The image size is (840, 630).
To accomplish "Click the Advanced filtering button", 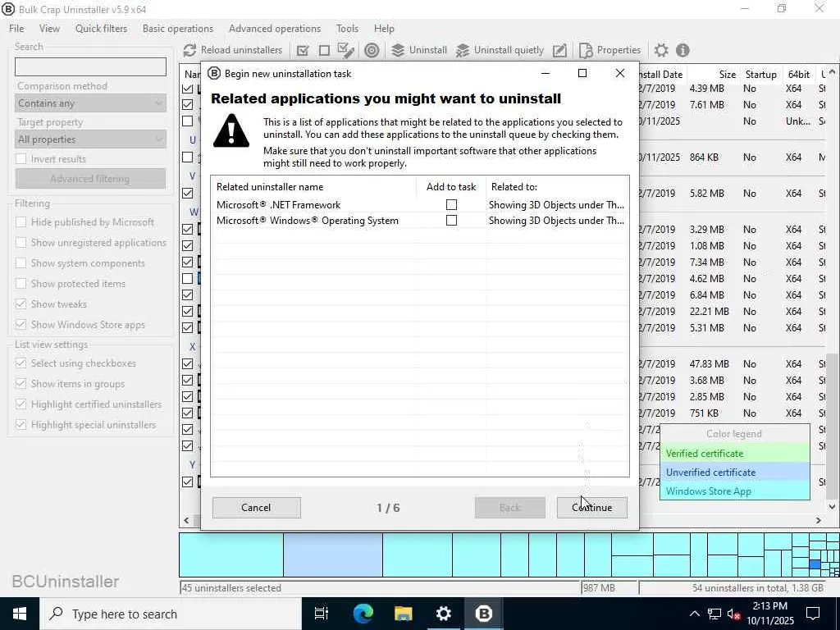I will pos(90,178).
